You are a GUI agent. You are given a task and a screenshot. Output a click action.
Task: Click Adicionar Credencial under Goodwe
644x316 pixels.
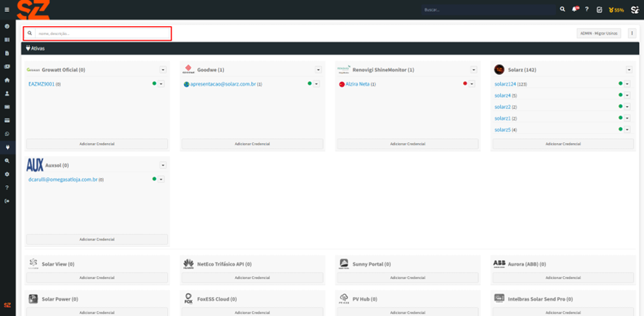pyautogui.click(x=252, y=144)
